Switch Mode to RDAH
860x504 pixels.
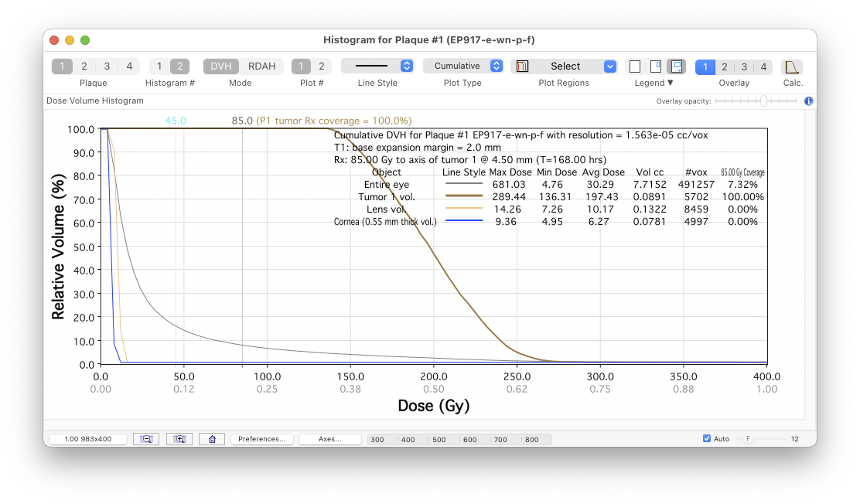261,66
